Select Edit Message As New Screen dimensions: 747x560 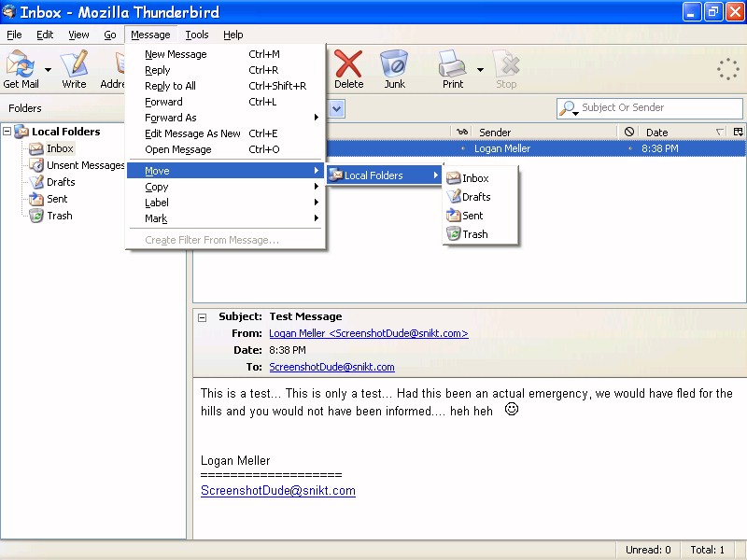(225, 133)
